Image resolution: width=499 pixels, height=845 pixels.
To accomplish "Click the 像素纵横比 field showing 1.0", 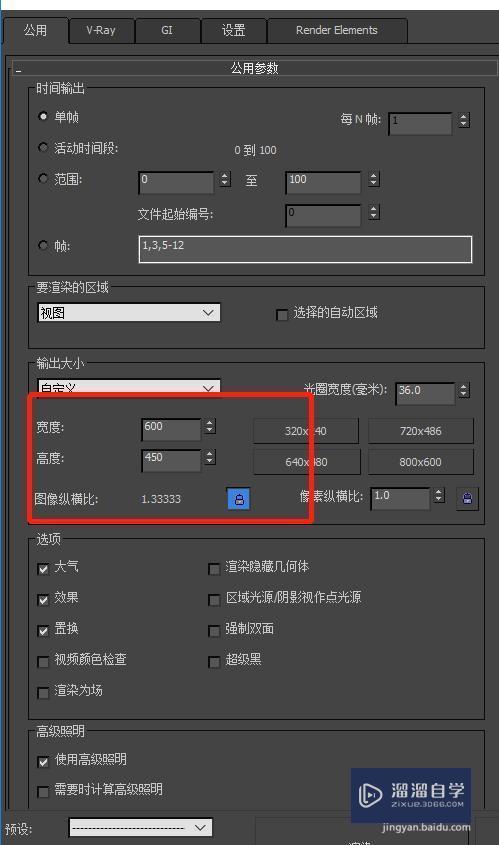I will pyautogui.click(x=401, y=498).
